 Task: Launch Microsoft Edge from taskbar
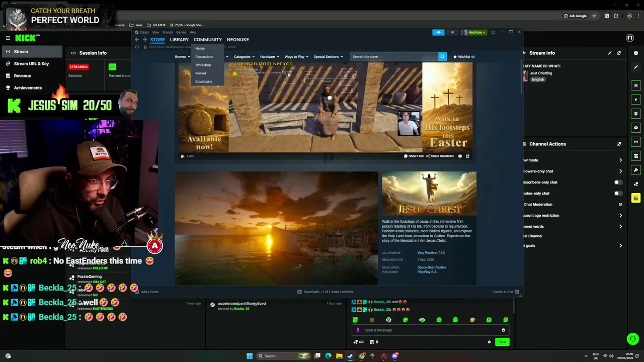(328, 356)
